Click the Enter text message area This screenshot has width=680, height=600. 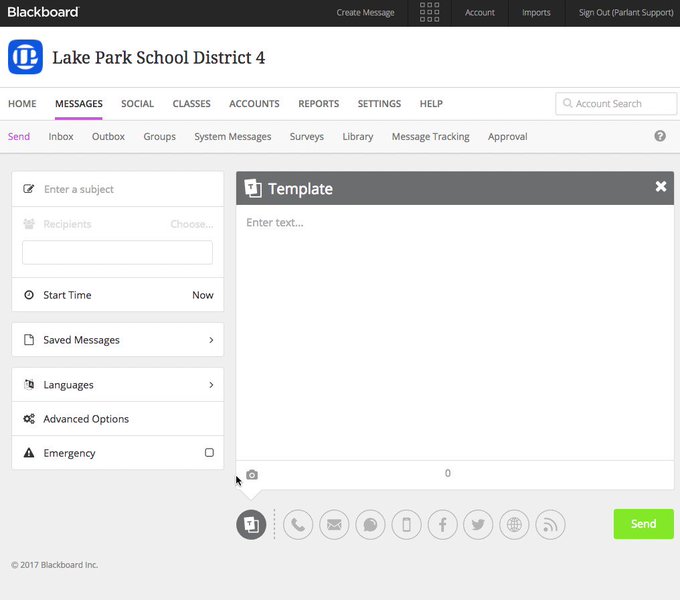point(455,332)
